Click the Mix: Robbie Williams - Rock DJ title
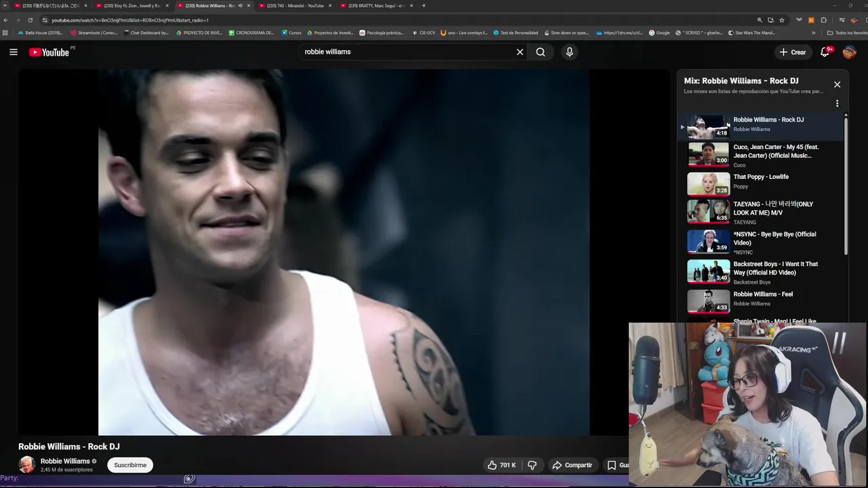Viewport: 868px width, 488px height. coord(741,81)
